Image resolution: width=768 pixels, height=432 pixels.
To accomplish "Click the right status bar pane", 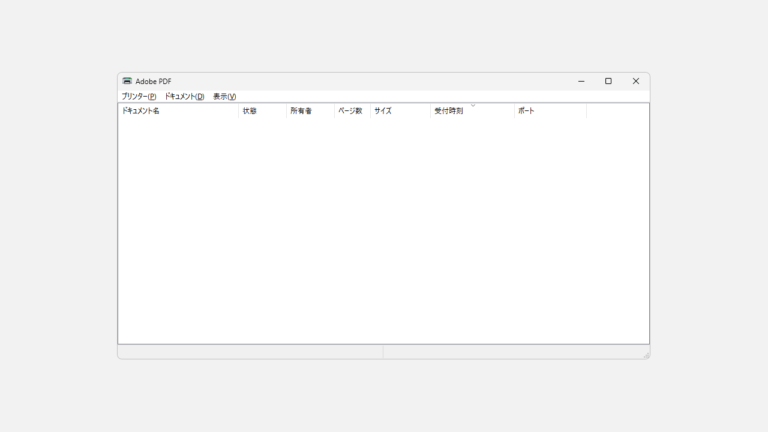I will tap(510, 352).
